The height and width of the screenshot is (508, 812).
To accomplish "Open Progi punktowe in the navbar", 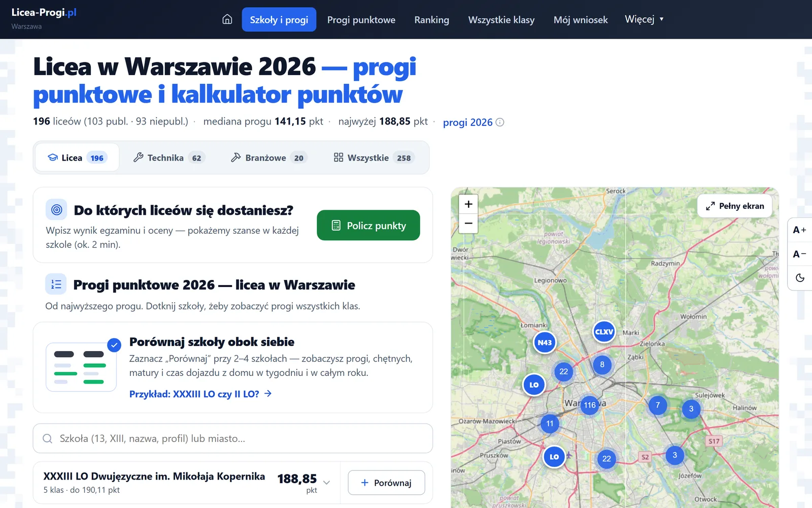I will coord(361,19).
